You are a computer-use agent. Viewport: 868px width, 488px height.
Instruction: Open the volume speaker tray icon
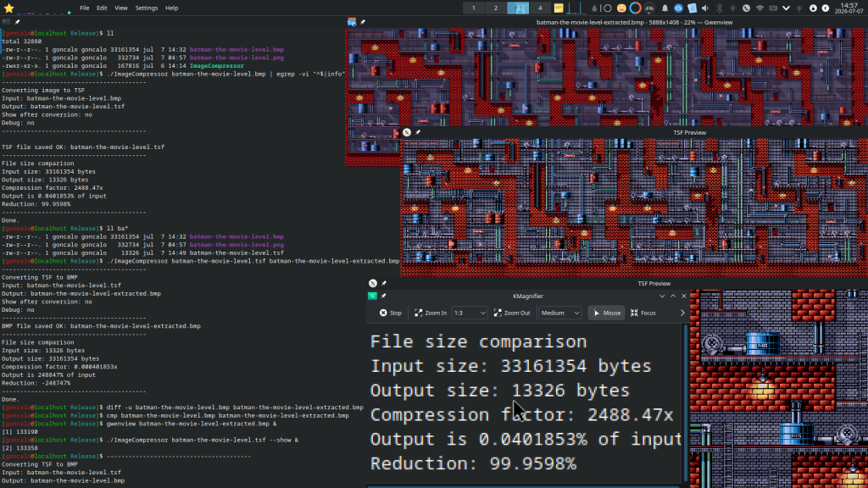[705, 8]
